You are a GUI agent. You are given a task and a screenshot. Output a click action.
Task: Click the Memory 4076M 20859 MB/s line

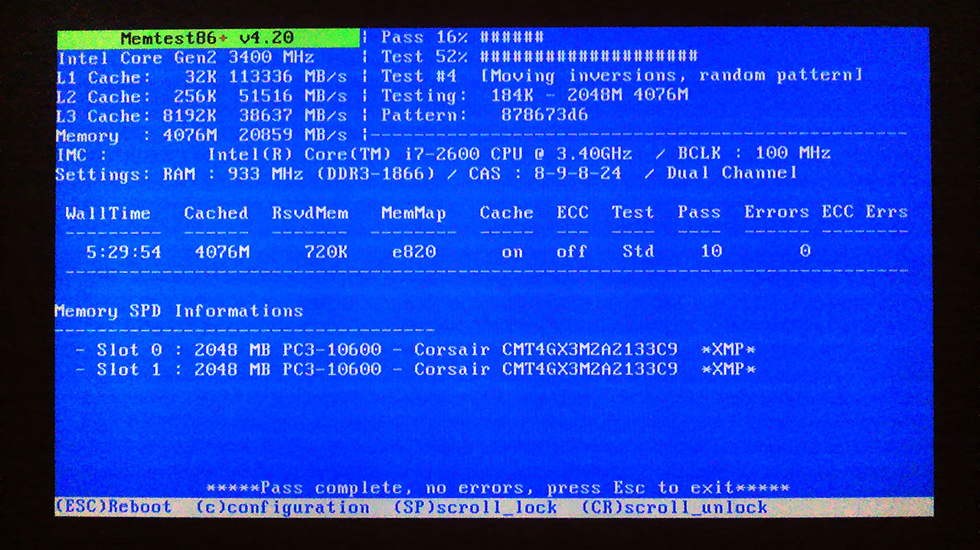pyautogui.click(x=202, y=136)
